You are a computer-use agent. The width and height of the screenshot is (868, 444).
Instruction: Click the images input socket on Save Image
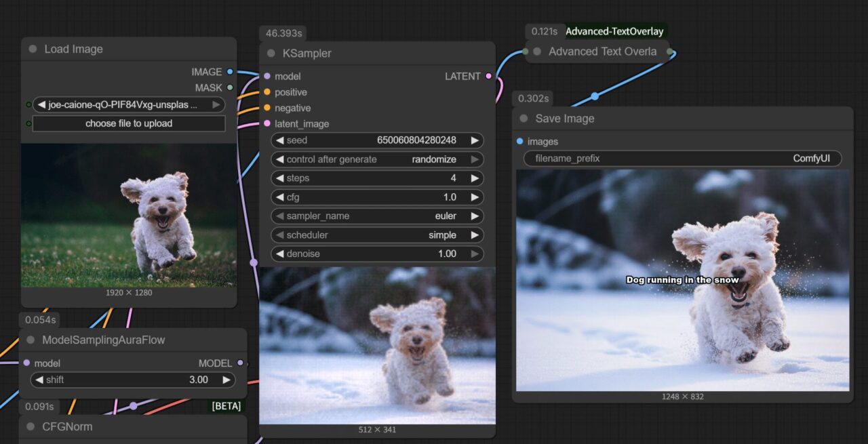[520, 141]
